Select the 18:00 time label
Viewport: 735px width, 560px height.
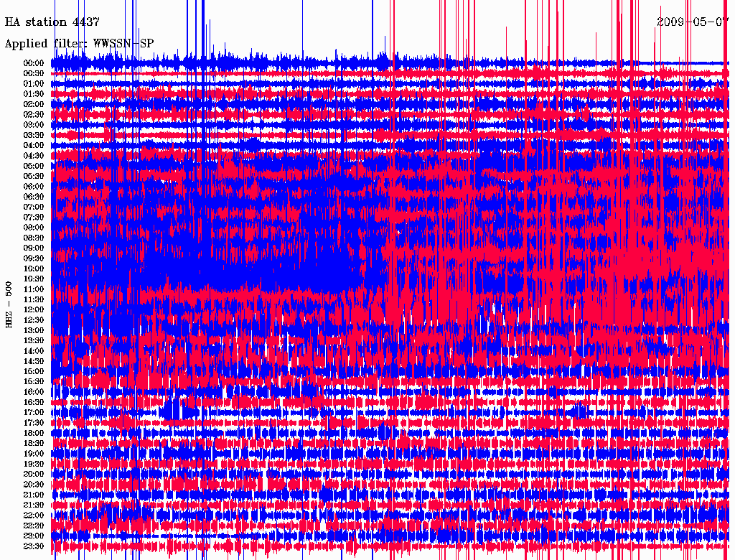pyautogui.click(x=34, y=433)
